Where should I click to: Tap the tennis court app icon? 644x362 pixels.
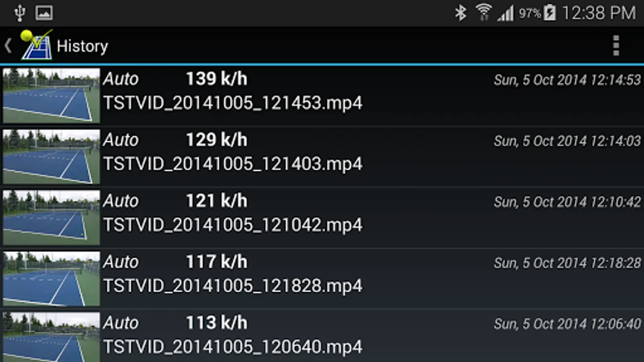(x=37, y=45)
